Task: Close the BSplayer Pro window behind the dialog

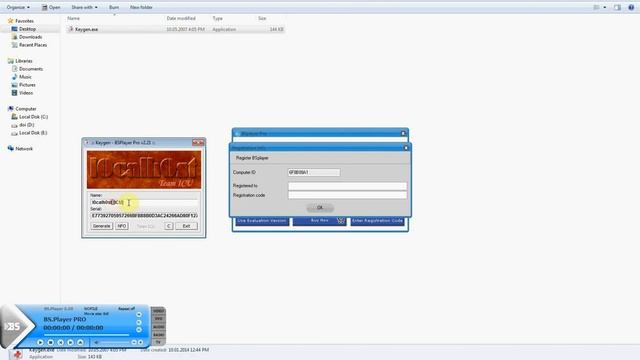Action: tap(403, 133)
